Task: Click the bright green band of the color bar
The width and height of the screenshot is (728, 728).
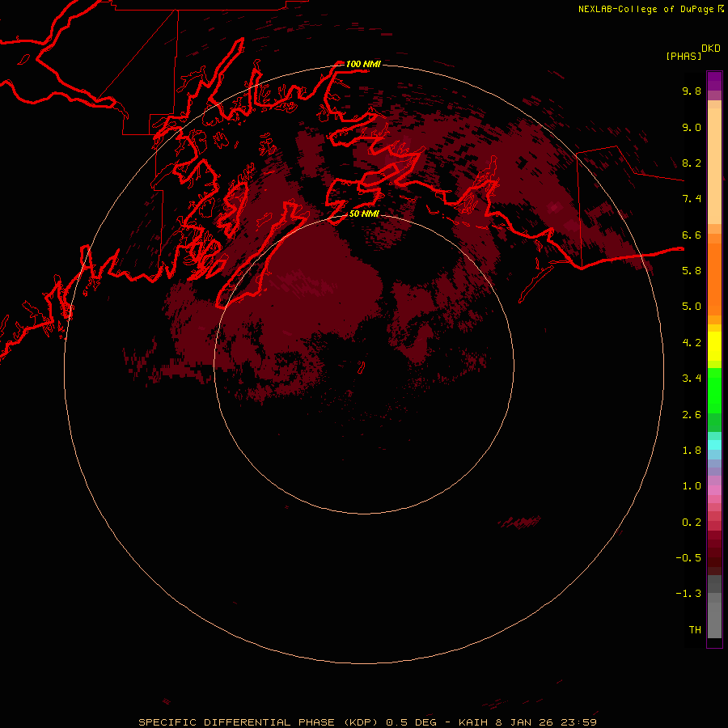Action: (714, 390)
